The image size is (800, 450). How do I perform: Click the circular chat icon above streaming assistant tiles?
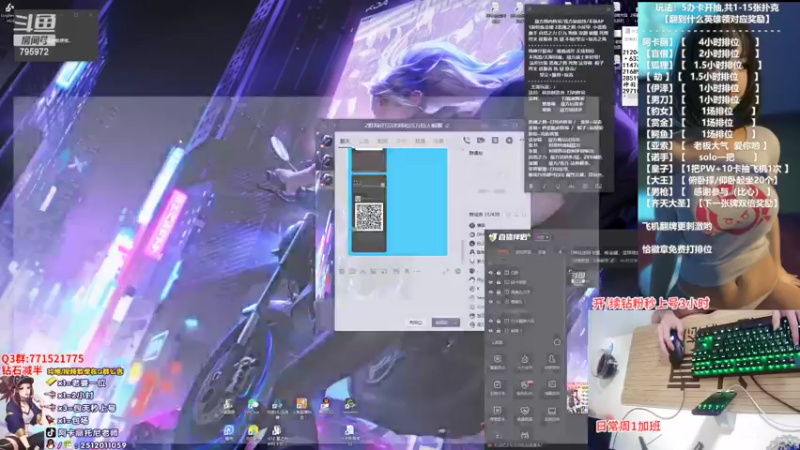coord(557,342)
